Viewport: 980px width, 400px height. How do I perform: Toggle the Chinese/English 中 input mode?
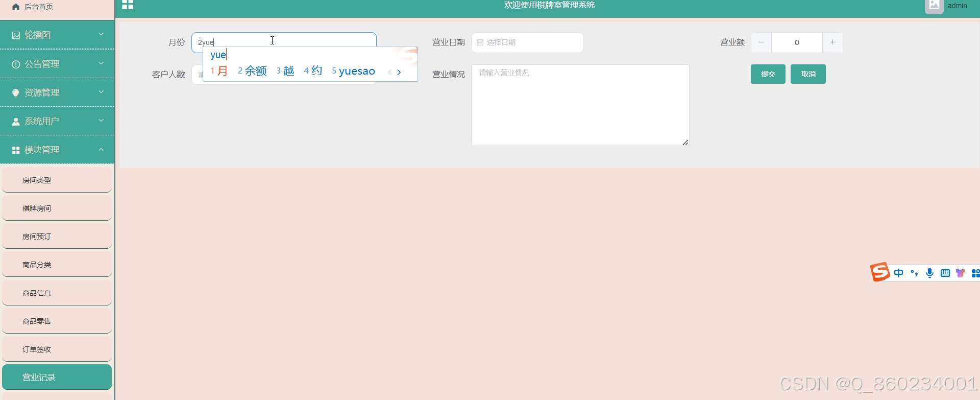[899, 273]
